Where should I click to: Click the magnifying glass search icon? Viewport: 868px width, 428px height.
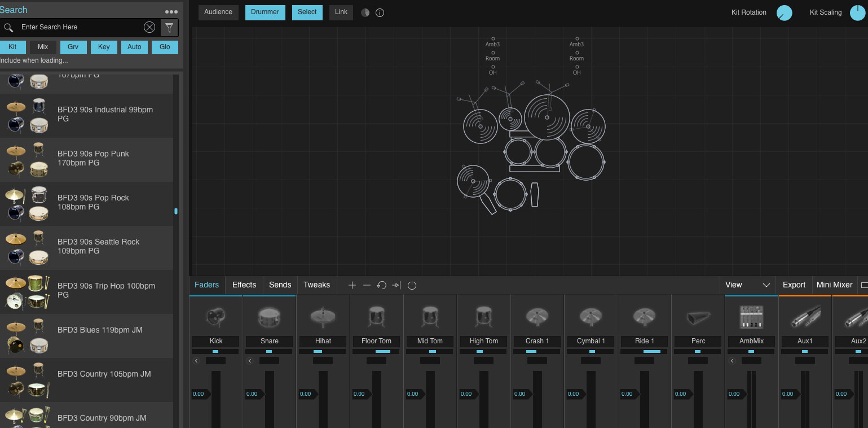[x=8, y=27]
